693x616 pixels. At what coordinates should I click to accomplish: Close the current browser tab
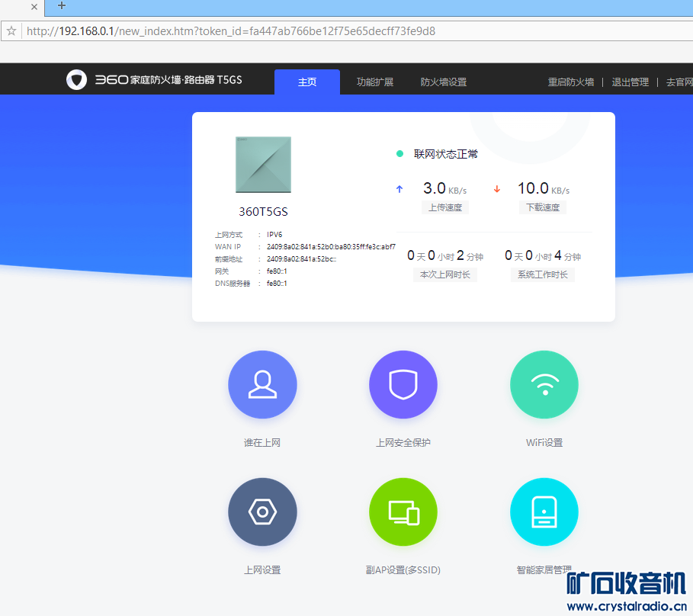pos(34,7)
